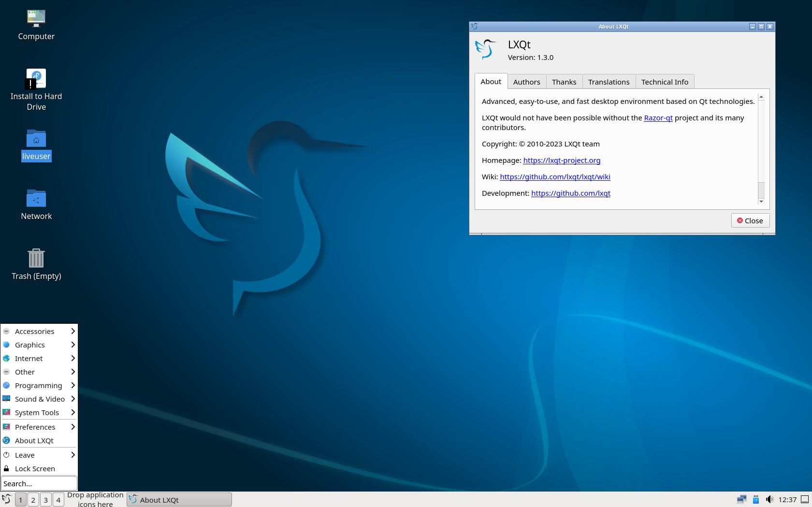Screen dimensions: 812x507
Task: Expand the Accessories submenu arrow
Action: tap(73, 331)
